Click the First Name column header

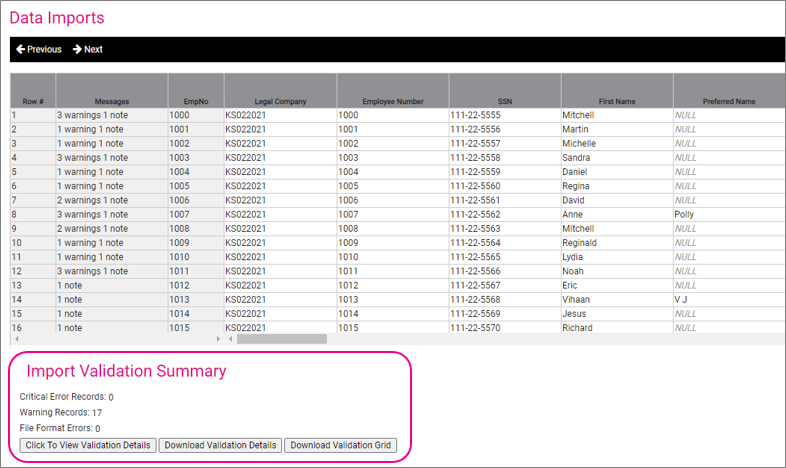(x=616, y=101)
